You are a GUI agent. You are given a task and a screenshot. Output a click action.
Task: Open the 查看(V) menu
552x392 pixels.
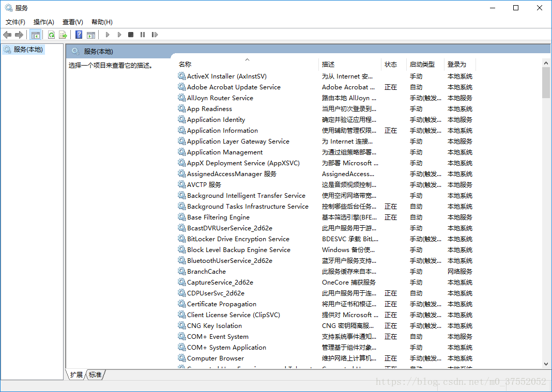pos(72,22)
